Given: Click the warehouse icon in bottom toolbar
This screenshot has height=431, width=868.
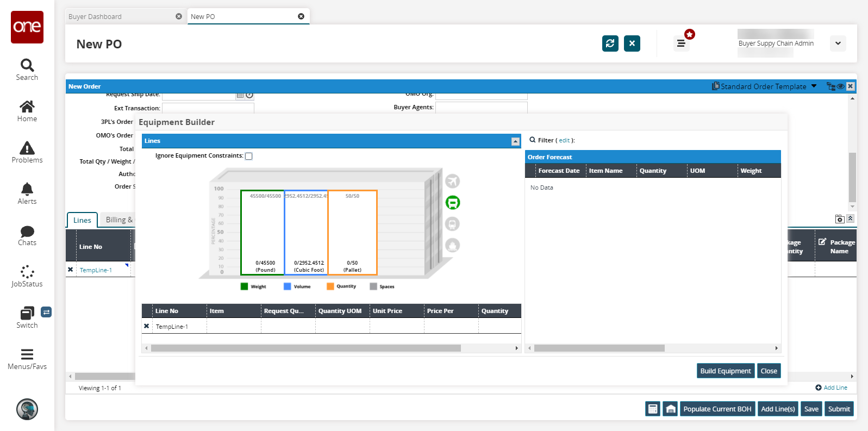Looking at the screenshot, I should coord(671,409).
